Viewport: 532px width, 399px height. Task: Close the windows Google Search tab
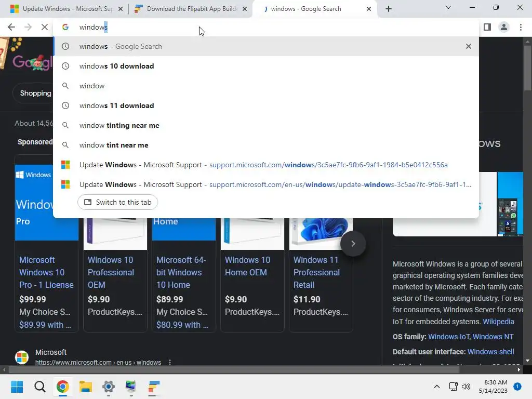[x=369, y=9]
